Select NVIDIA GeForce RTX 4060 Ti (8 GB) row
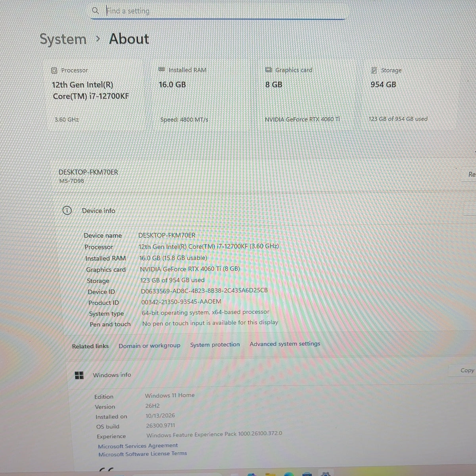The height and width of the screenshot is (476, 476). [190, 269]
